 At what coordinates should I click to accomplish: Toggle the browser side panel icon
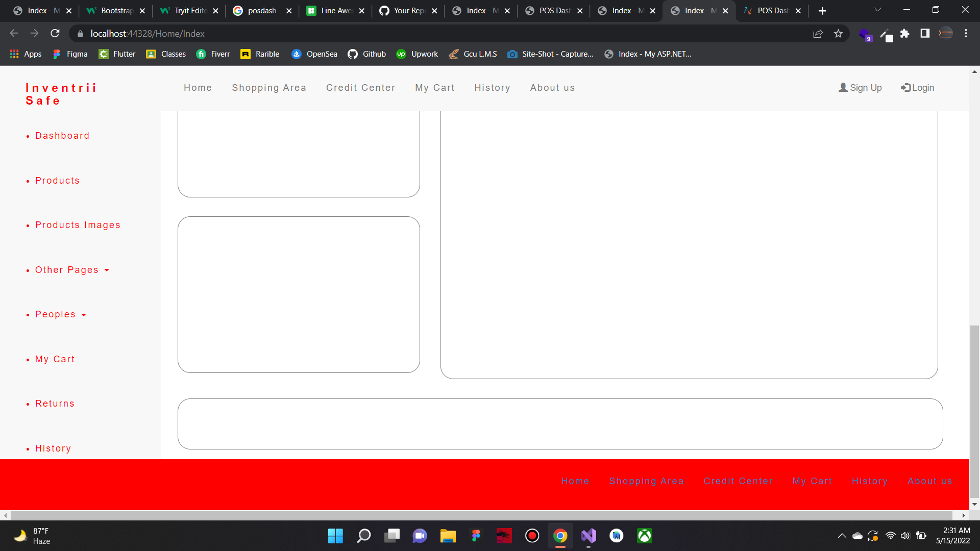tap(924, 33)
